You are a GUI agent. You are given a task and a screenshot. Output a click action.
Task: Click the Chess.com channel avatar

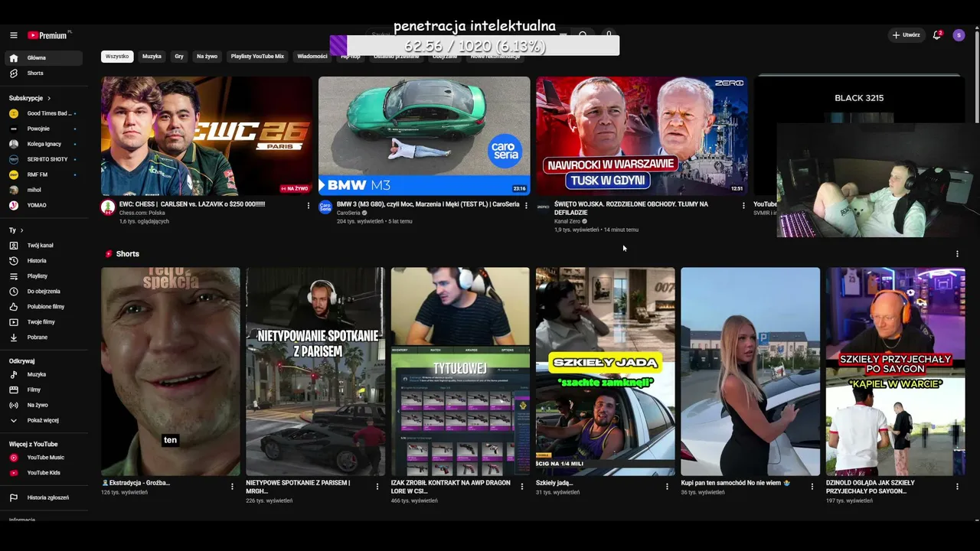108,207
